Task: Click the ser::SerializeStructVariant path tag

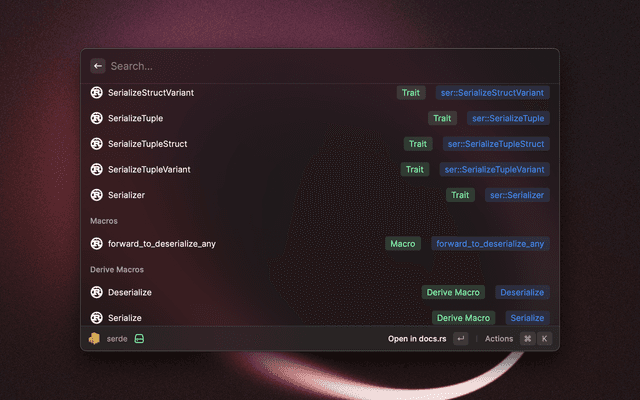Action: pos(492,93)
